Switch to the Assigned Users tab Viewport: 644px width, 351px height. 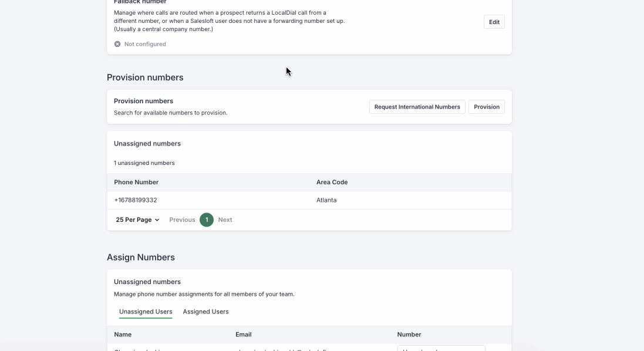tap(206, 312)
